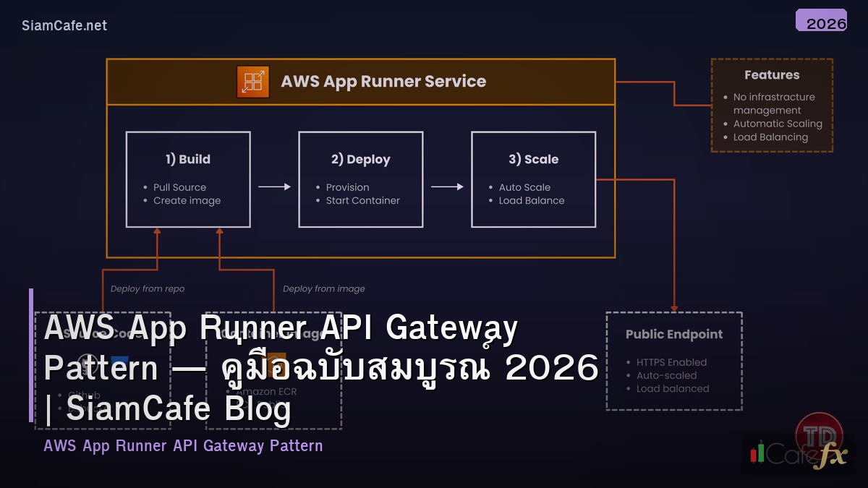Open the AWS App Runner API Gateway Pattern link

[182, 445]
